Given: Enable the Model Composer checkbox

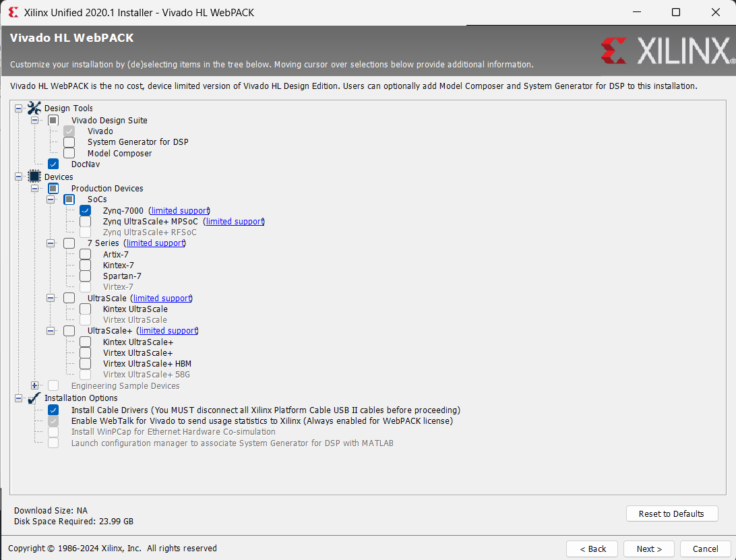Looking at the screenshot, I should click(69, 153).
